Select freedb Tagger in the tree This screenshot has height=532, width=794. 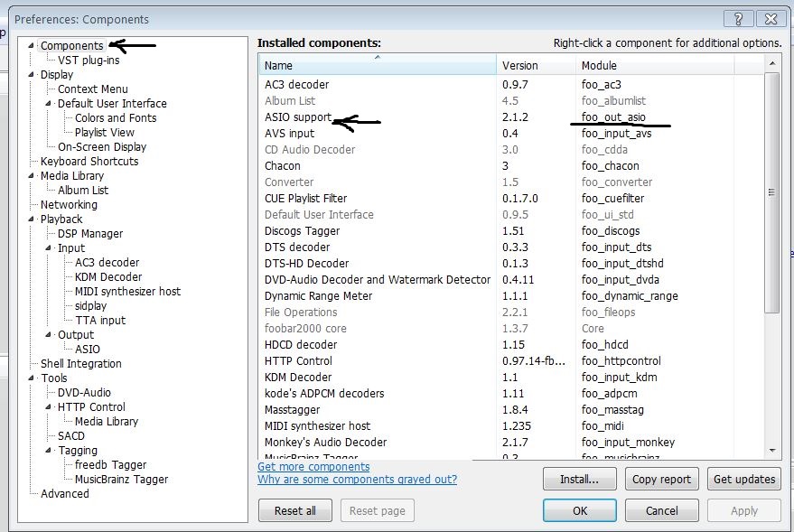(110, 464)
